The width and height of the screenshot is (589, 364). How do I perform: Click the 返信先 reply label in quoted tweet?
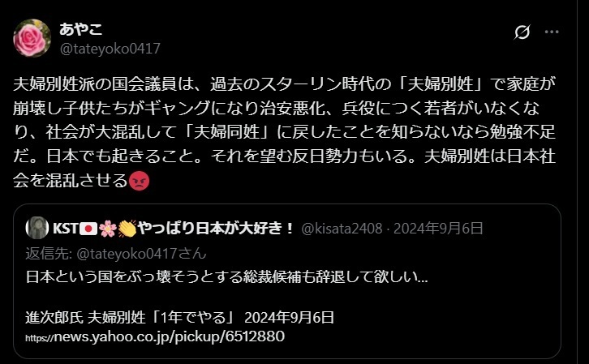pos(49,254)
